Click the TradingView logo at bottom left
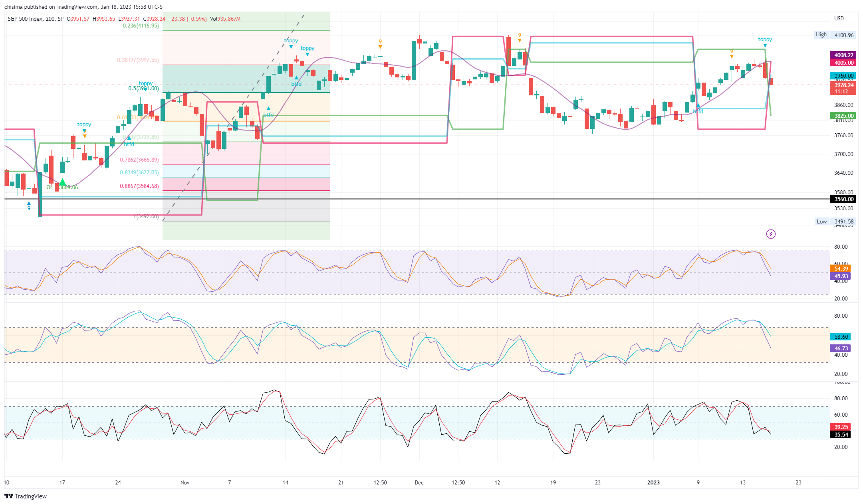 pos(26,496)
